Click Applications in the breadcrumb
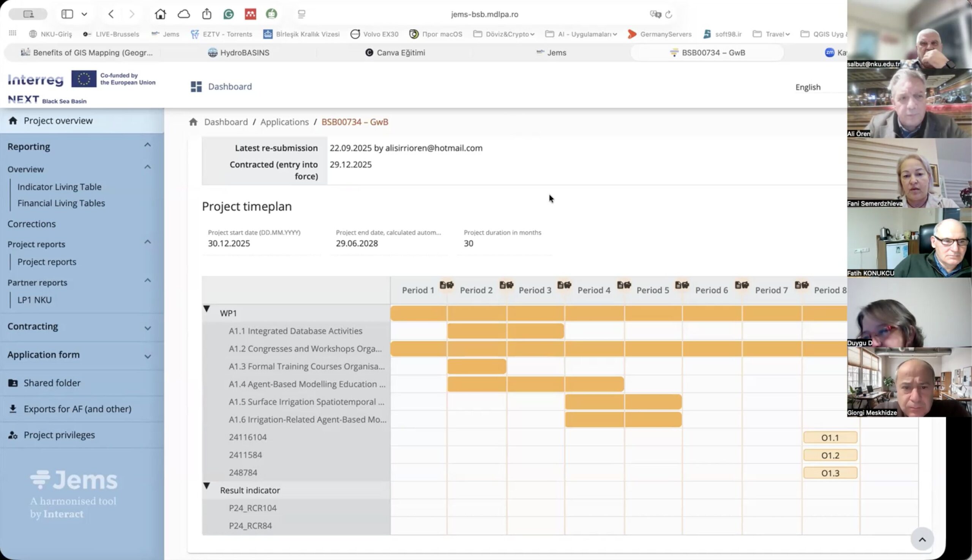This screenshot has width=972, height=560. (284, 122)
